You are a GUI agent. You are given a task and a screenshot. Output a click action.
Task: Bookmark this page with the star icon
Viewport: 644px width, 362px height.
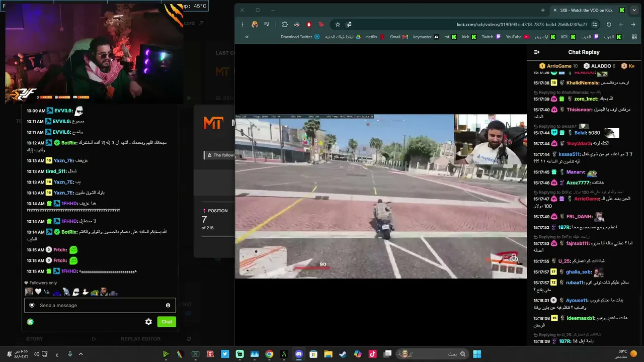pyautogui.click(x=338, y=24)
